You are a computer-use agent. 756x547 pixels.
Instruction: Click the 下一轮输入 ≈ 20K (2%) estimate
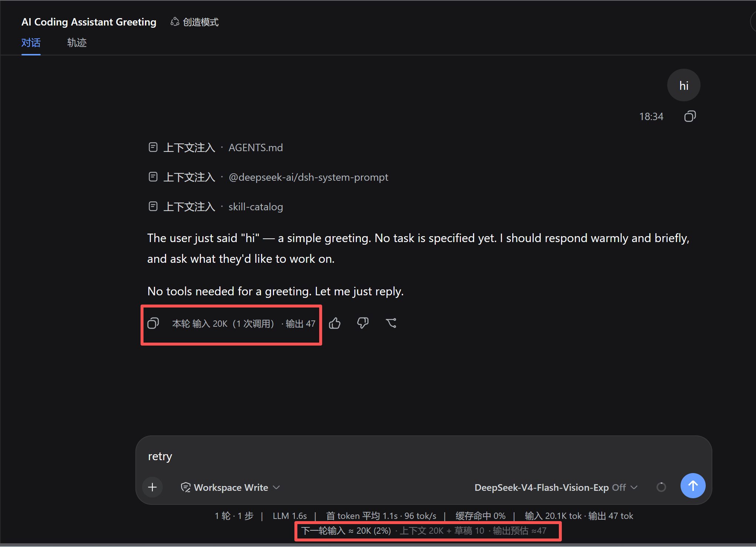[x=346, y=531]
